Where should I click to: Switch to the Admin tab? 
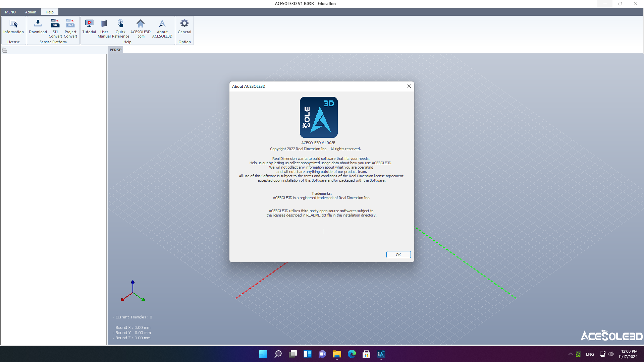(31, 12)
